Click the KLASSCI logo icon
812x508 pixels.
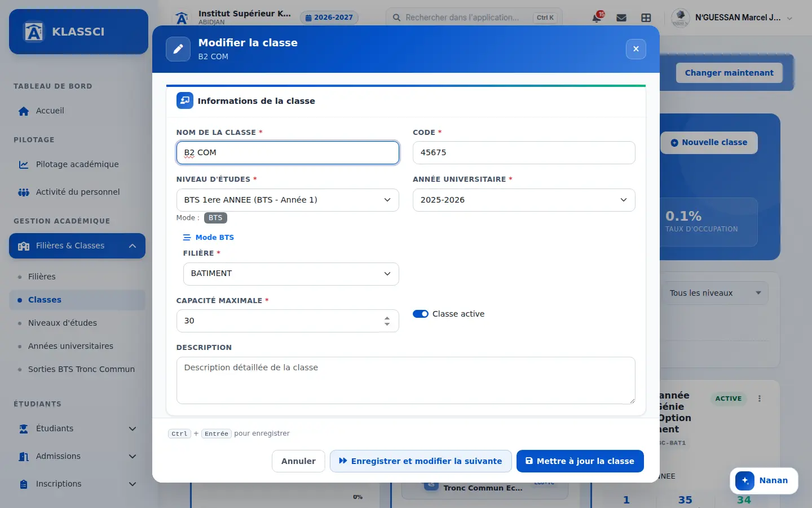(x=34, y=32)
